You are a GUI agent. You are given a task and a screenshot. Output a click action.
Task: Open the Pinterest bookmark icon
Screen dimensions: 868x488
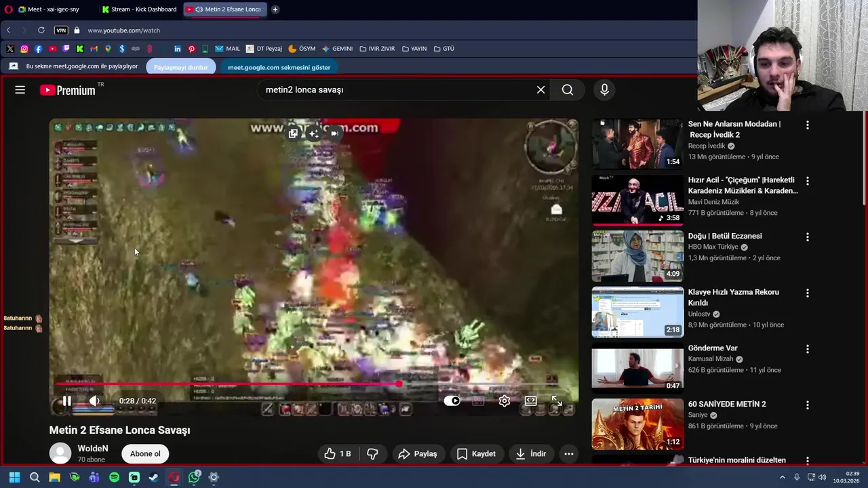pyautogui.click(x=192, y=49)
